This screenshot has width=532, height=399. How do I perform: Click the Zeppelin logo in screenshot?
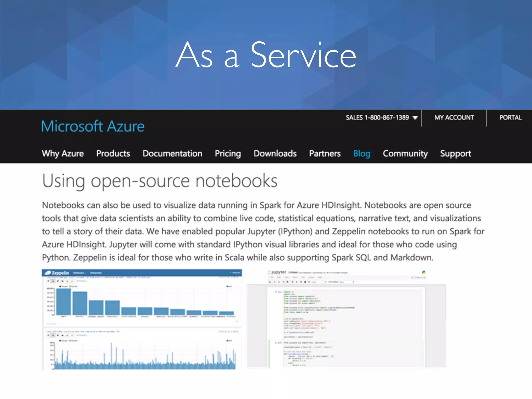tap(57, 273)
